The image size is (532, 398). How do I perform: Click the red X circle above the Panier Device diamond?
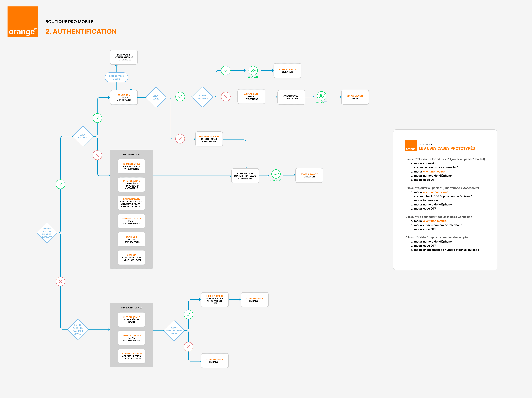(60, 281)
